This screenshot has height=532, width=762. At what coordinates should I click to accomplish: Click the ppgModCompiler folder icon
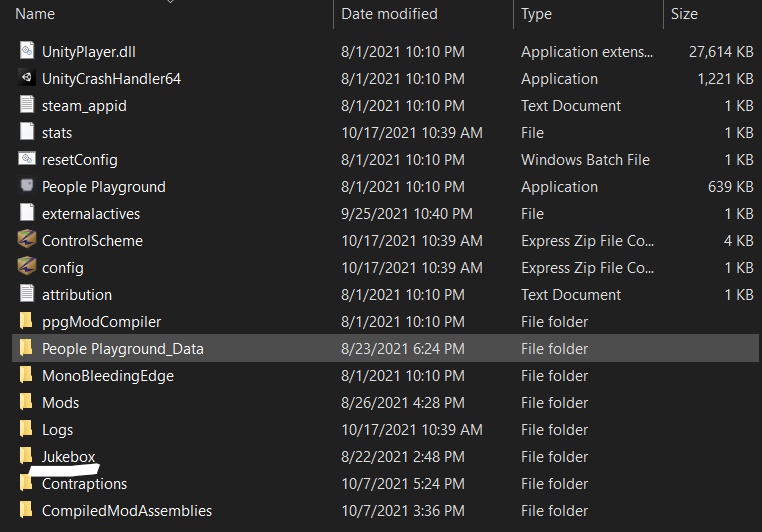tap(27, 321)
